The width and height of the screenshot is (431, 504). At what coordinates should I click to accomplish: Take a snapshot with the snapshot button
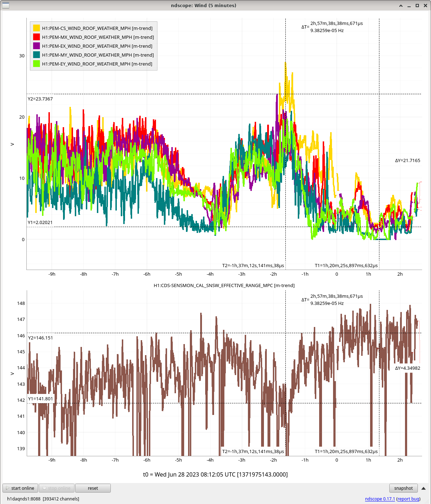(403, 488)
